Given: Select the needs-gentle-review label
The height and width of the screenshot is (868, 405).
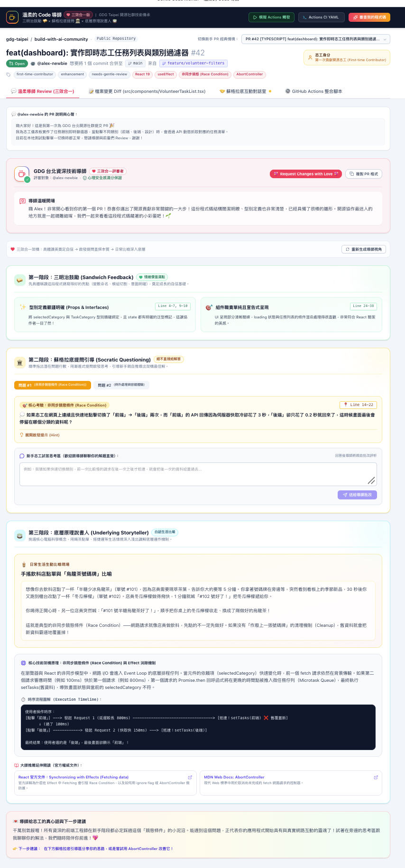Looking at the screenshot, I should [x=110, y=74].
